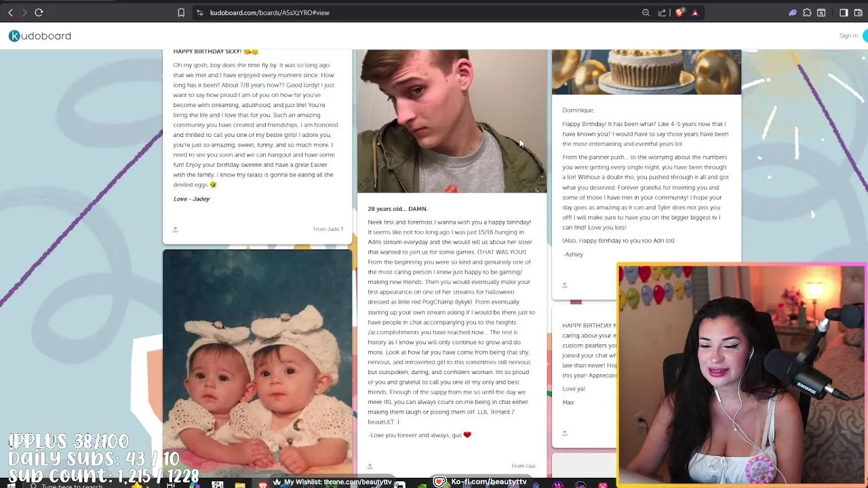
Task: Share Ashley's card via share icon
Action: pos(564,285)
